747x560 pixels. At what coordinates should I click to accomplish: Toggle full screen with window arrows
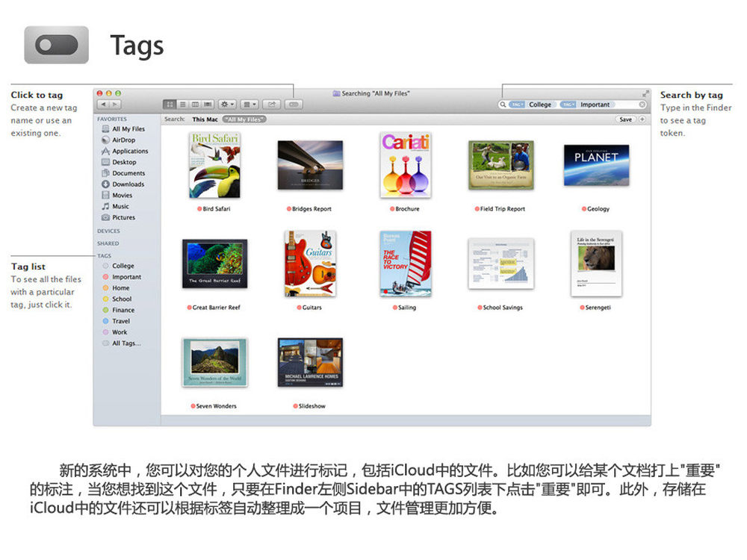(x=645, y=94)
